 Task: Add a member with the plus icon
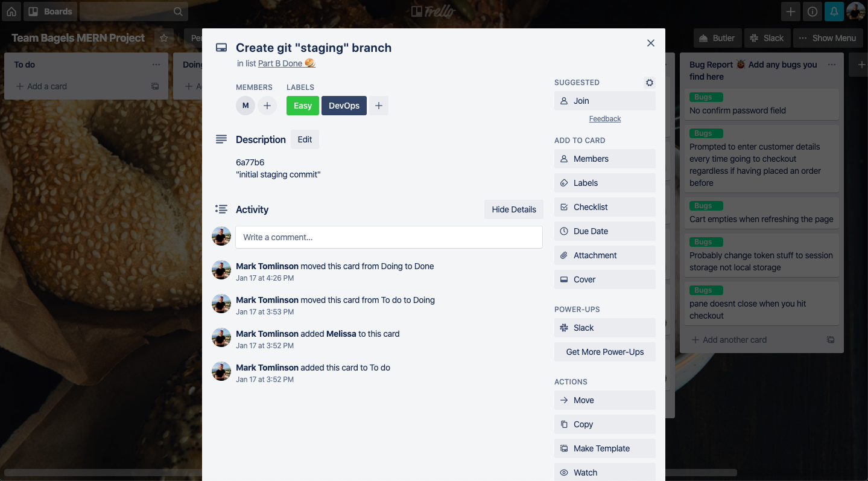(267, 106)
